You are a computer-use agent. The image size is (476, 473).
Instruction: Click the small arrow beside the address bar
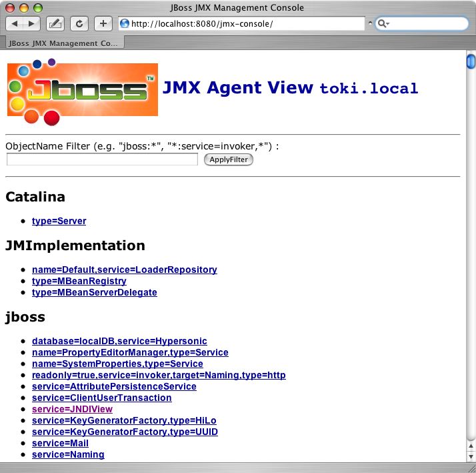pos(370,23)
